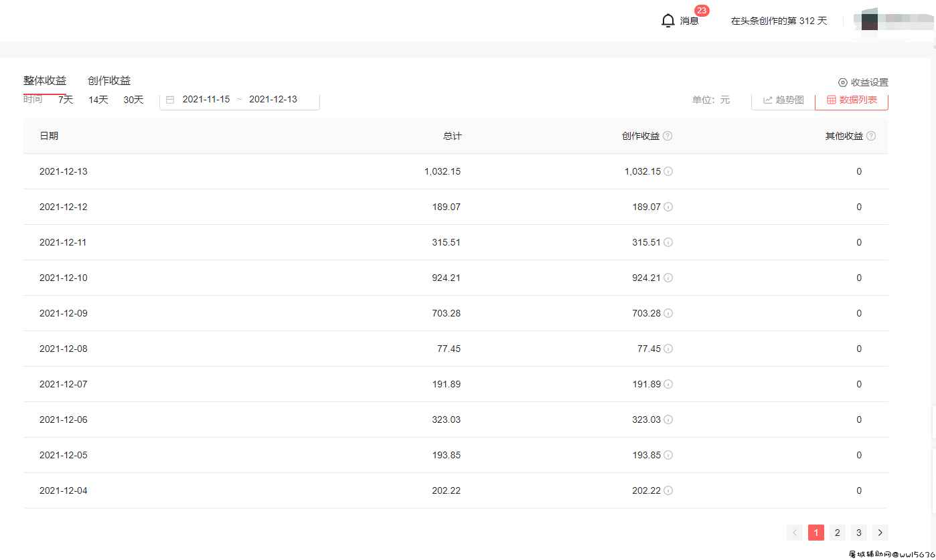Click the 总计 value 1,032.15
Image resolution: width=936 pixels, height=560 pixels.
443,171
